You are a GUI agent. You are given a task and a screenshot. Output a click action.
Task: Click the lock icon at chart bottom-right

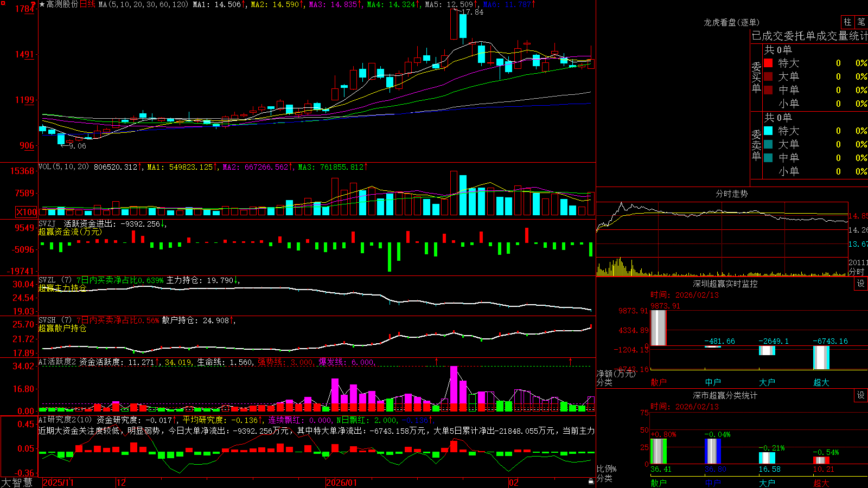591,481
